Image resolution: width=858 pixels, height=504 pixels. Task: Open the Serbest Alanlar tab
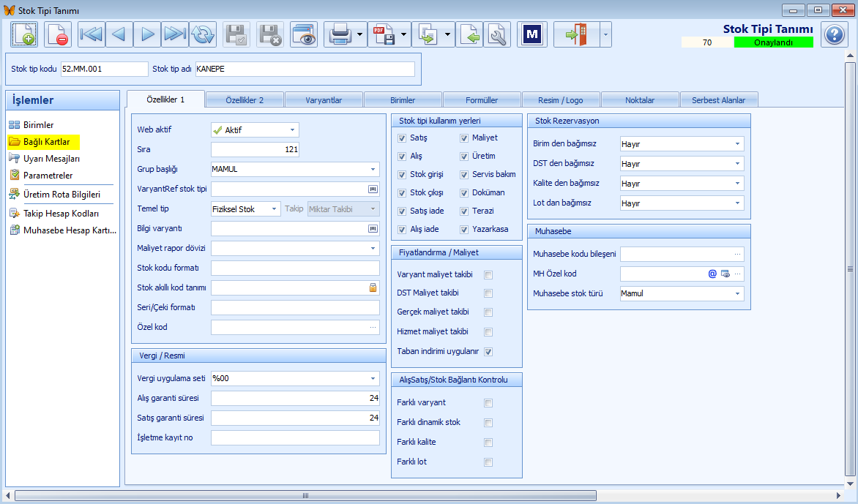[718, 100]
